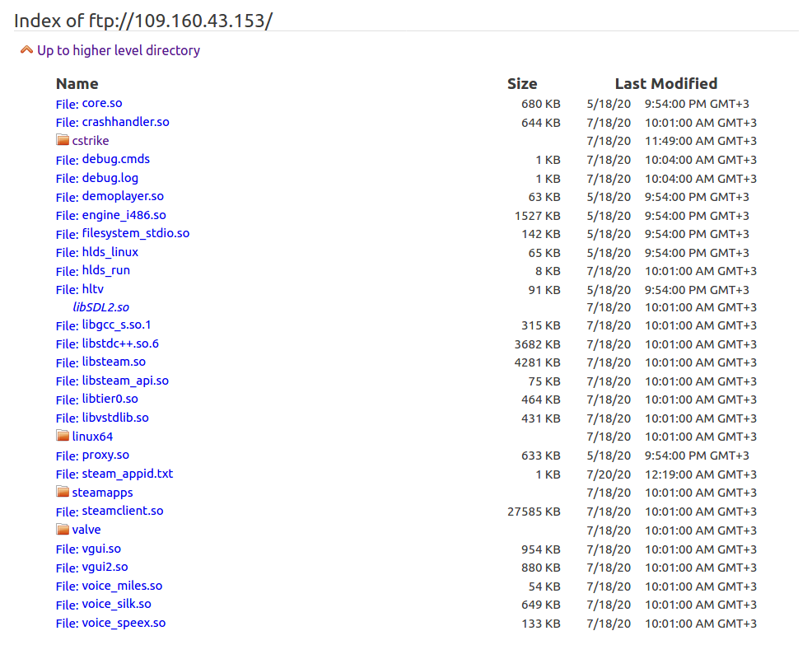Open the cstrike directory link
This screenshot has width=812, height=659.
tap(91, 140)
